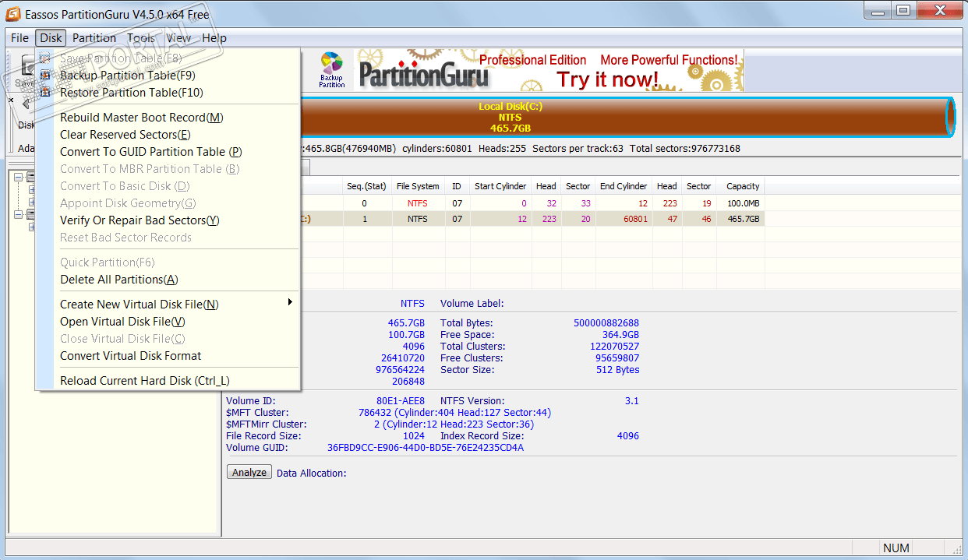The height and width of the screenshot is (560, 968).
Task: Select the 100.0MB capacity cell
Action: click(x=740, y=203)
